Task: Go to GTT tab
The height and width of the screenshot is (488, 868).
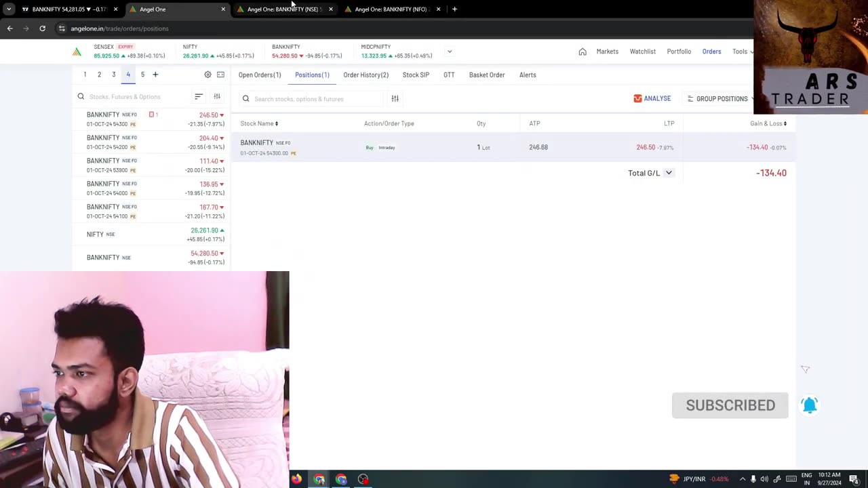Action: coord(449,75)
